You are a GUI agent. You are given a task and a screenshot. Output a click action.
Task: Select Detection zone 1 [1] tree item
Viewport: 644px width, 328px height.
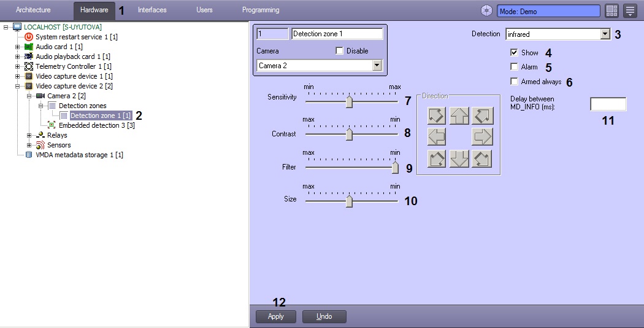click(101, 115)
